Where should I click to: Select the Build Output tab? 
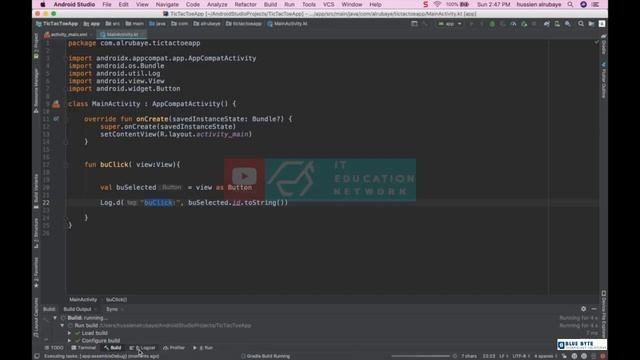[x=78, y=309]
